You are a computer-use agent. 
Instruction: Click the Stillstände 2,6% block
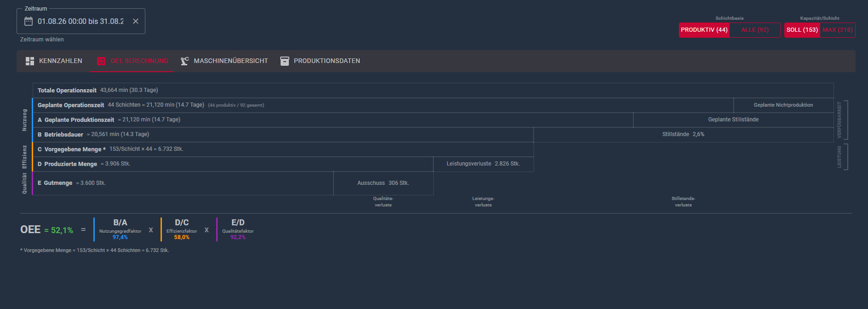tap(683, 134)
